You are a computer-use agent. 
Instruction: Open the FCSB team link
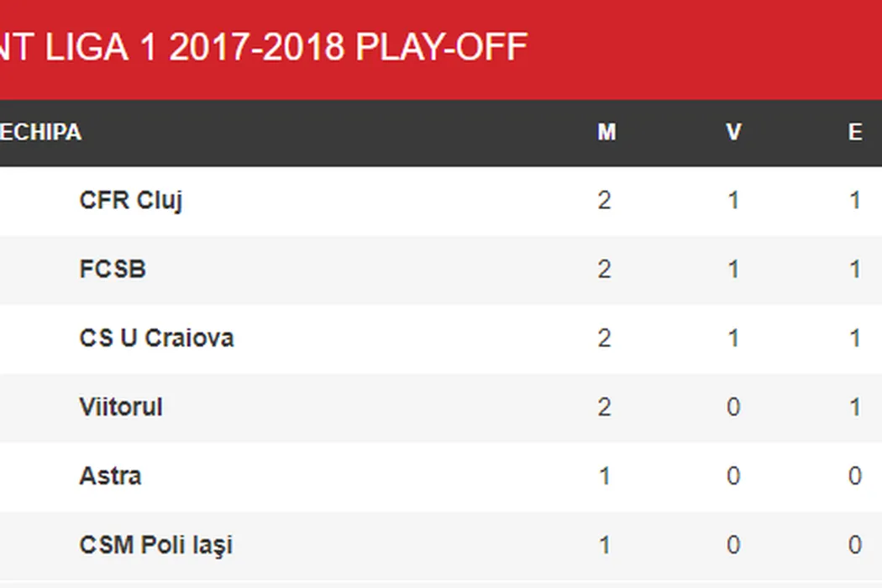(113, 270)
